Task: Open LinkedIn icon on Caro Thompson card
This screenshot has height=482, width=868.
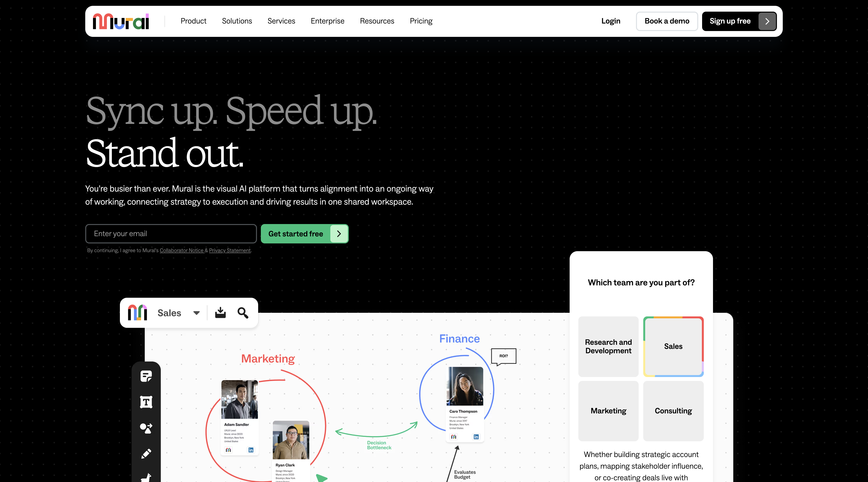Action: [476, 437]
